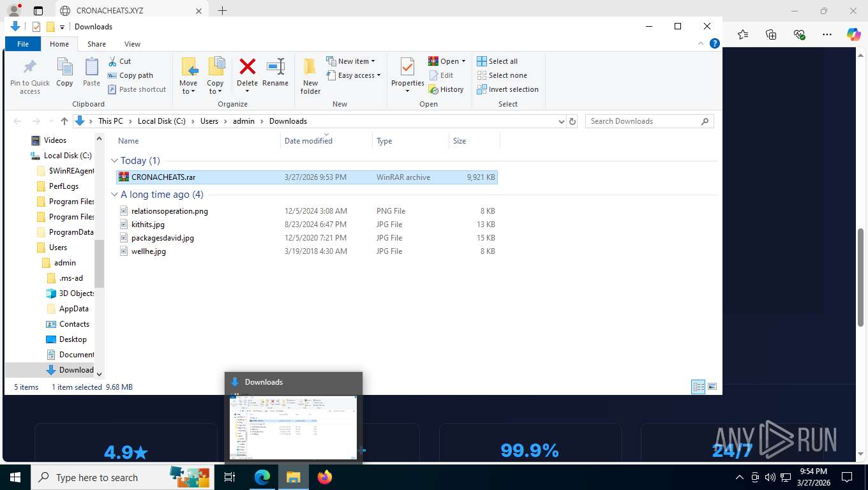Cut the selected file
The height and width of the screenshot is (490, 868).
point(119,61)
